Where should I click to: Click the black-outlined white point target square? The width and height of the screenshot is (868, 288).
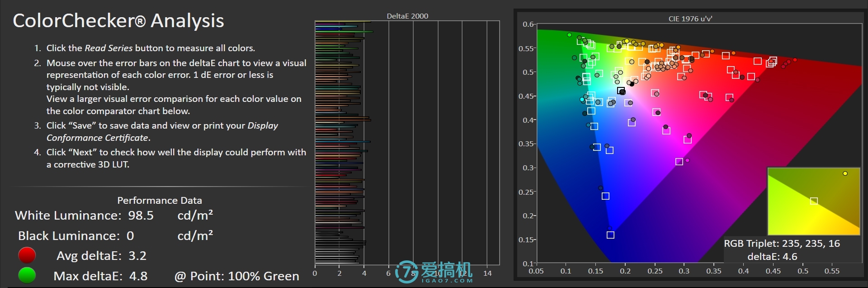(x=621, y=91)
